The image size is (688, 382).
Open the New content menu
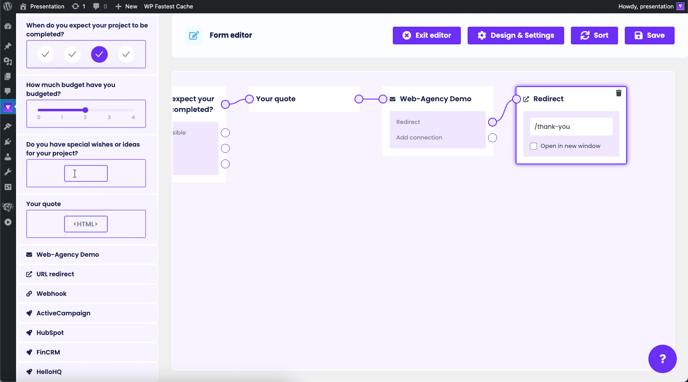126,6
